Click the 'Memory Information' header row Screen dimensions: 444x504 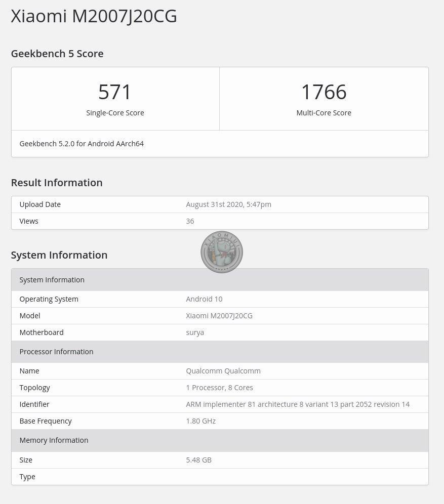pyautogui.click(x=220, y=440)
